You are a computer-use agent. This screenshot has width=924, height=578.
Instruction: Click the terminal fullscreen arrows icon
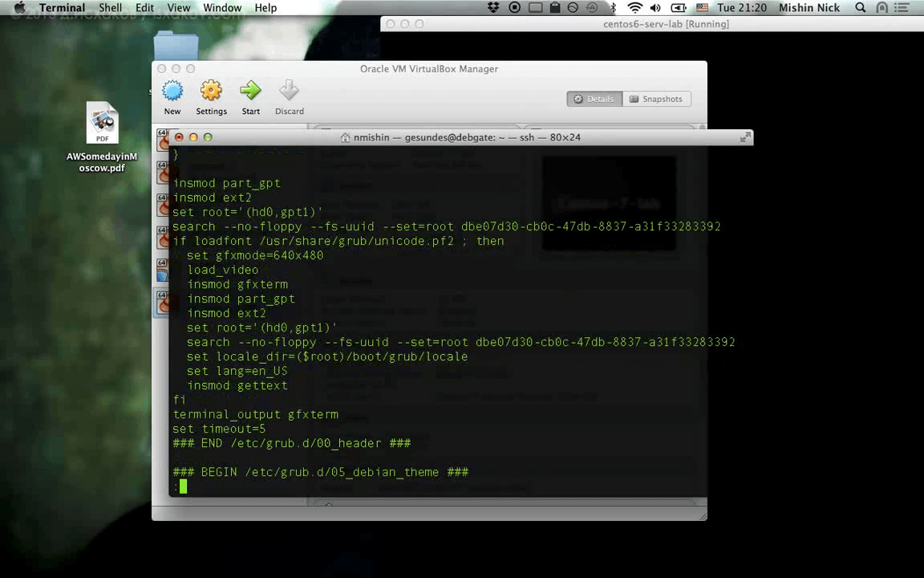coord(745,137)
